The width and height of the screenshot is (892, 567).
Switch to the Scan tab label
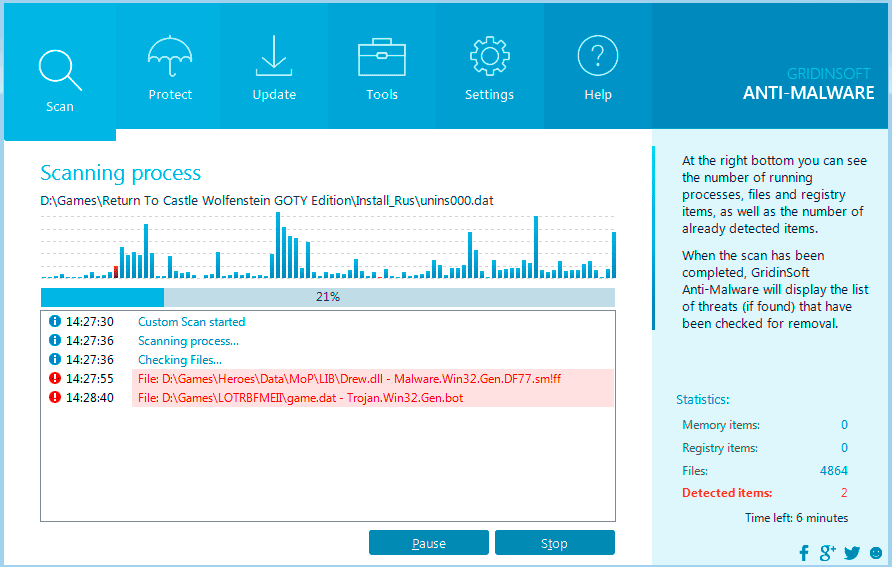click(60, 106)
